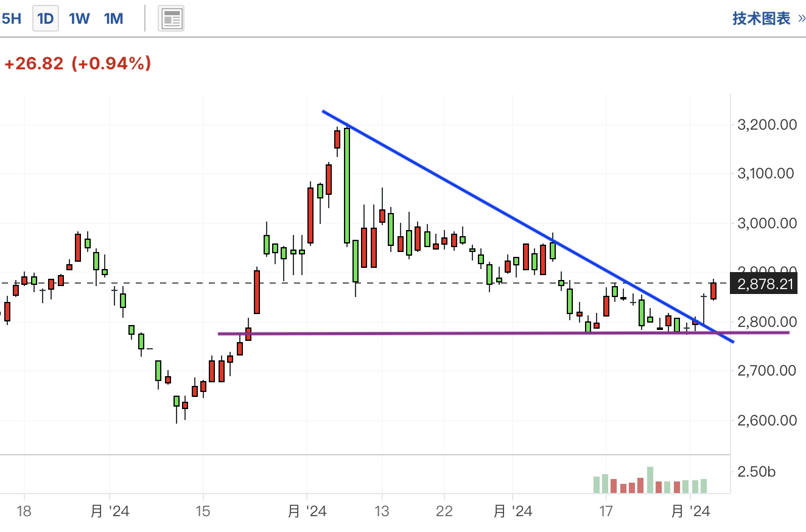Click the 2,700.00 price axis label
Image resolution: width=806 pixels, height=532 pixels.
point(766,370)
